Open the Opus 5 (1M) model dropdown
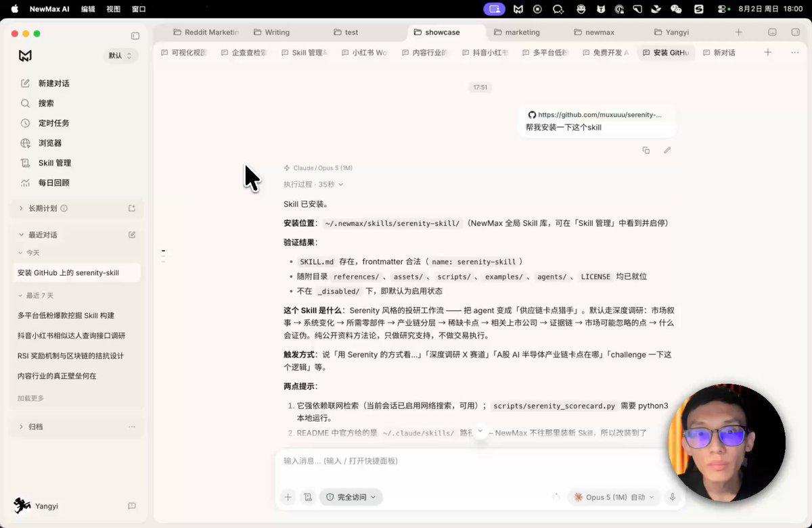Screen dimensions: 812x528 (615, 497)
